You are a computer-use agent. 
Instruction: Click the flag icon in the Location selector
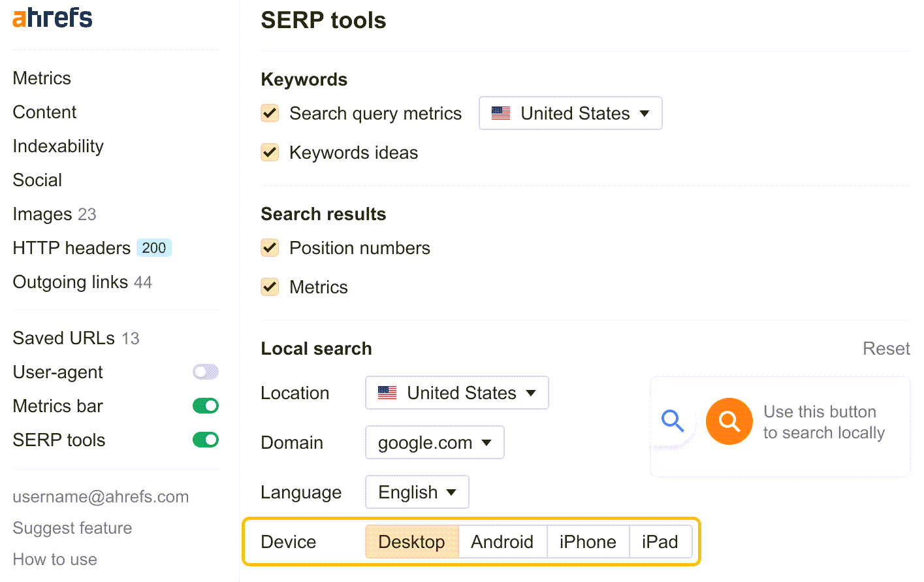387,392
